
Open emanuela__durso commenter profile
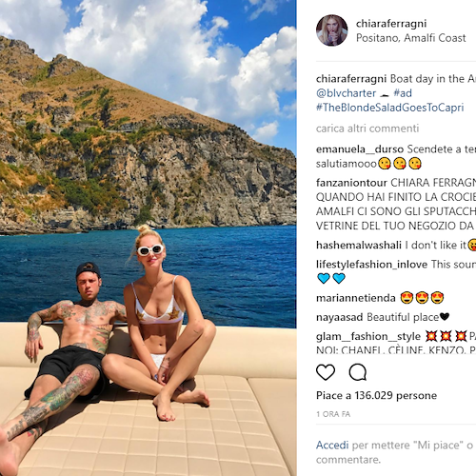click(x=360, y=149)
